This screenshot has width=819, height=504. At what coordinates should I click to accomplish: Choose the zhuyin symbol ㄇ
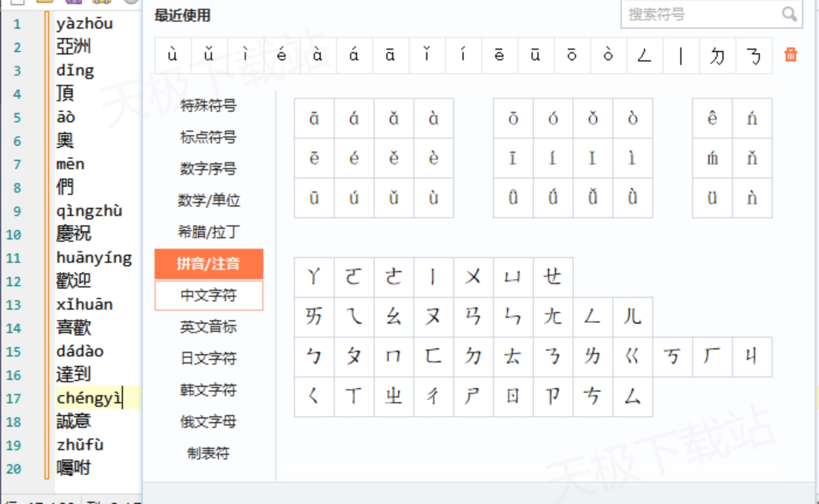click(394, 357)
